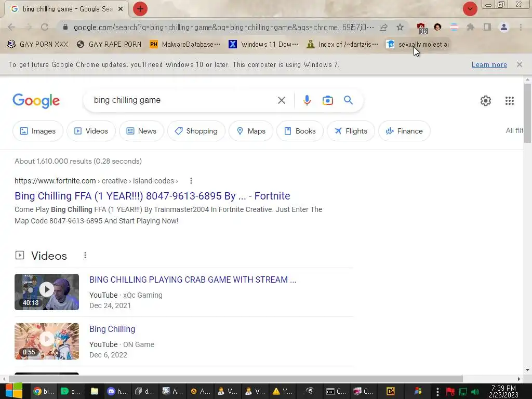Switch to the Finance filter

pos(404,131)
